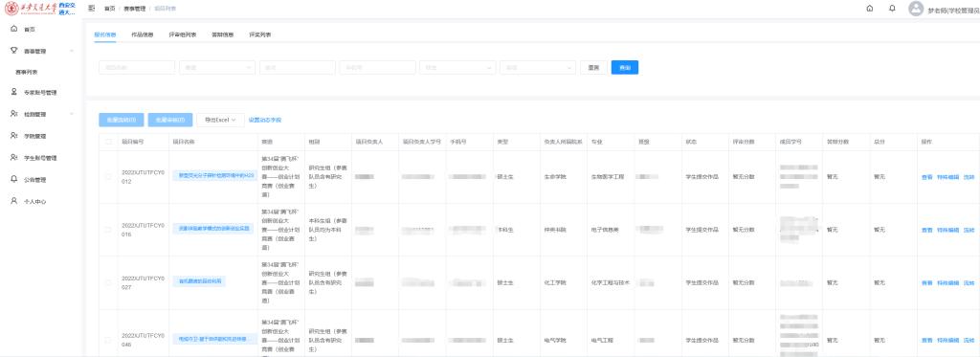
Task: Click the user icon above 学院管理 with chevron
Action: [x=14, y=114]
